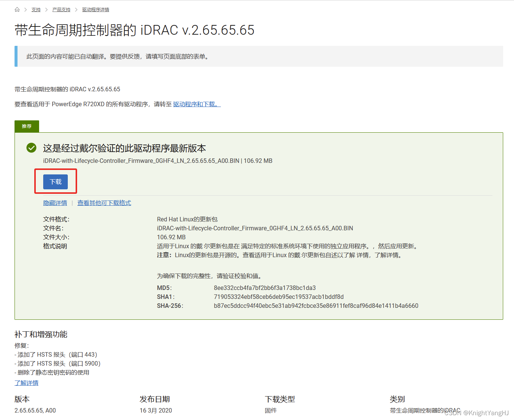Image resolution: width=514 pixels, height=420 pixels.
Task: Click the heading 这是经过戴尔验证的此驱动程序最新版本
Action: (124, 148)
